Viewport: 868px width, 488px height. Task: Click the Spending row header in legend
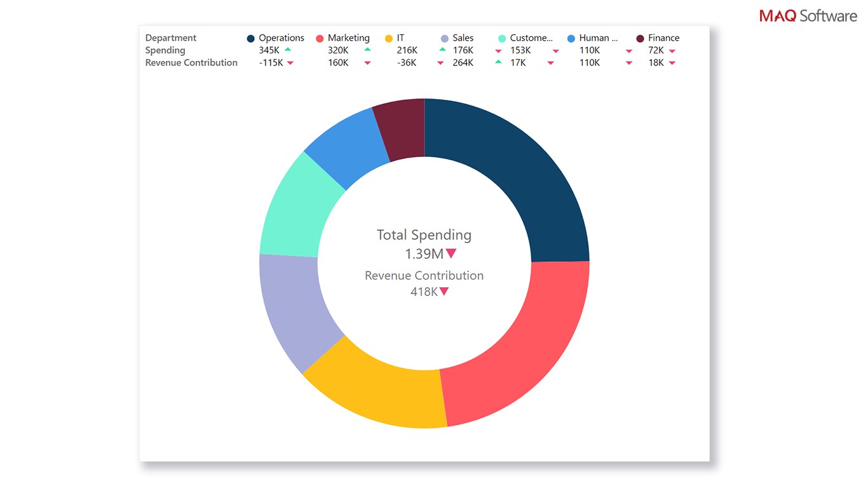(165, 50)
